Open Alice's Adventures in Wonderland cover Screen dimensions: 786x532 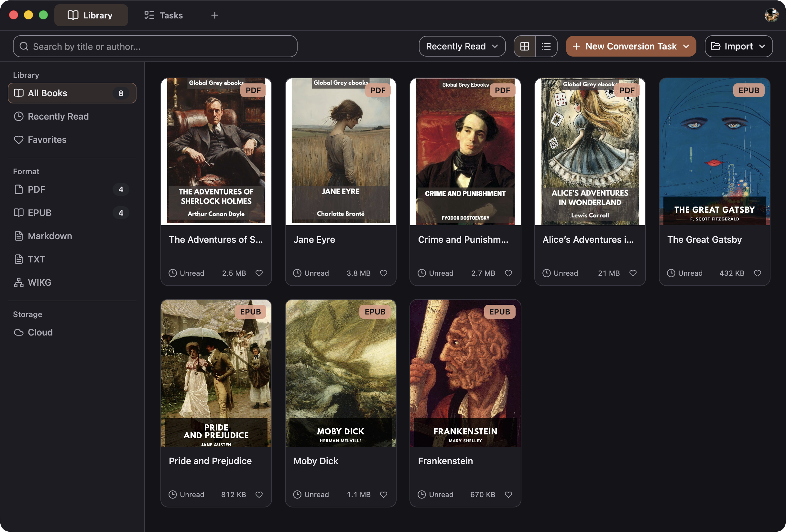pos(590,152)
